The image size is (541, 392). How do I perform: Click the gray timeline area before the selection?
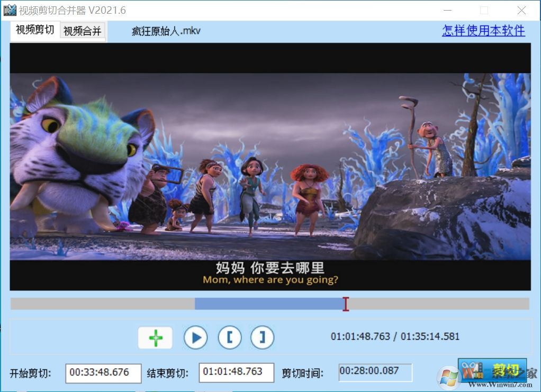coord(103,304)
